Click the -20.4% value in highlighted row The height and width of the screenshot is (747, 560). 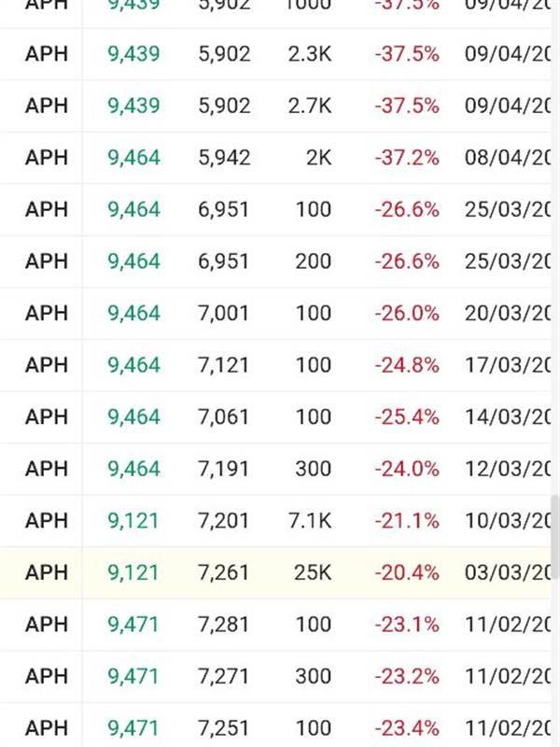pos(407,572)
